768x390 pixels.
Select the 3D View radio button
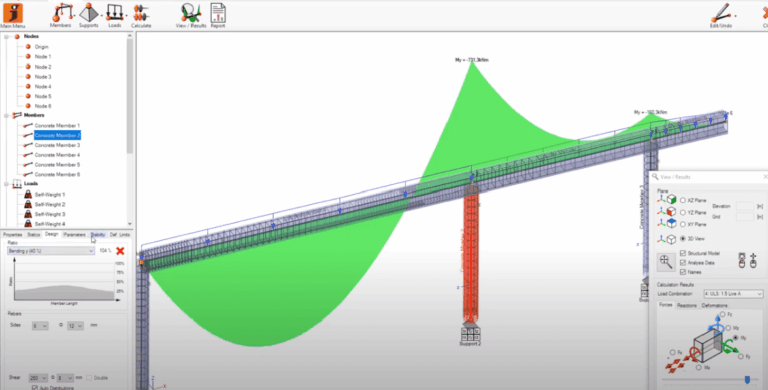(x=683, y=239)
